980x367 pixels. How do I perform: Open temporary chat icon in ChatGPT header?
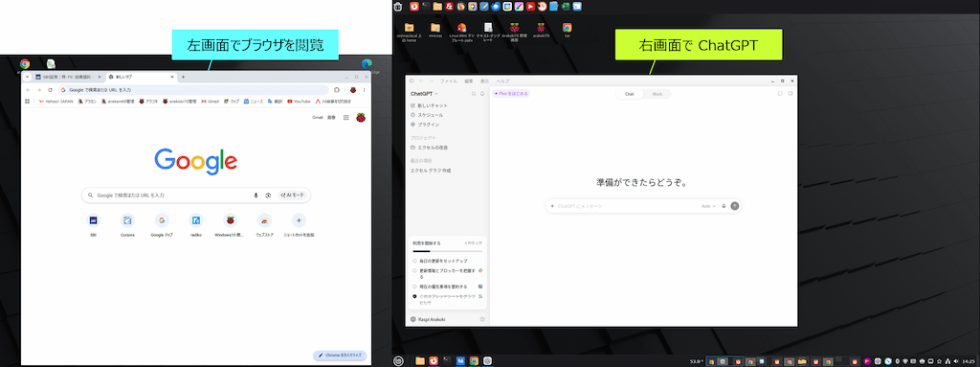point(780,93)
